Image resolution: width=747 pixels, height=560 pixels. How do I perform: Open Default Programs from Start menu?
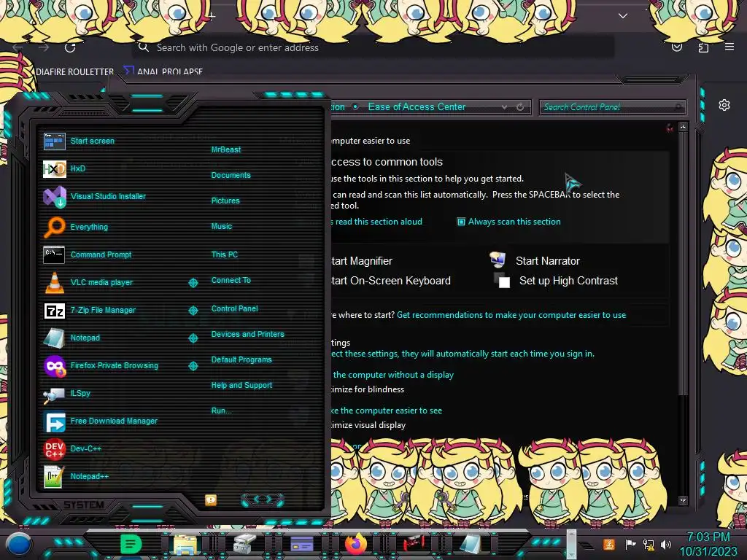[241, 360]
